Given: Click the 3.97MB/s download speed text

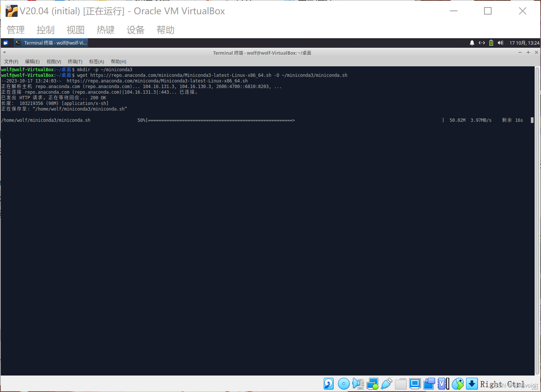Looking at the screenshot, I should coord(481,120).
